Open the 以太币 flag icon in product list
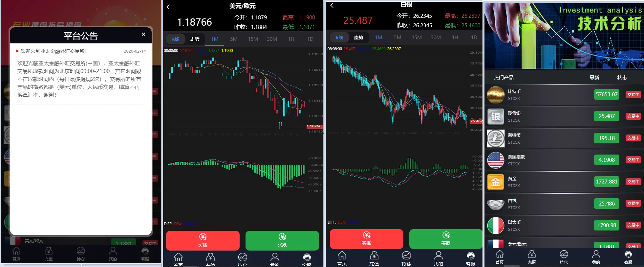Screen dimensions: 644x267 [x=495, y=226]
